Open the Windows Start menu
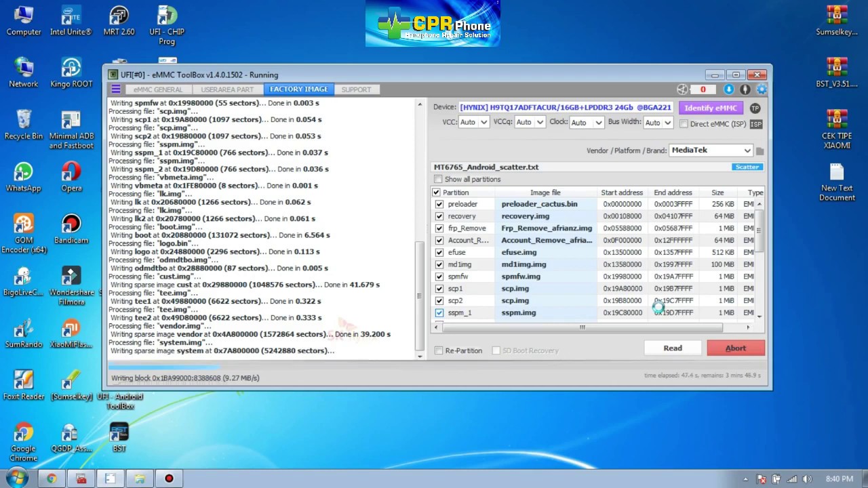868x488 pixels. 16,479
